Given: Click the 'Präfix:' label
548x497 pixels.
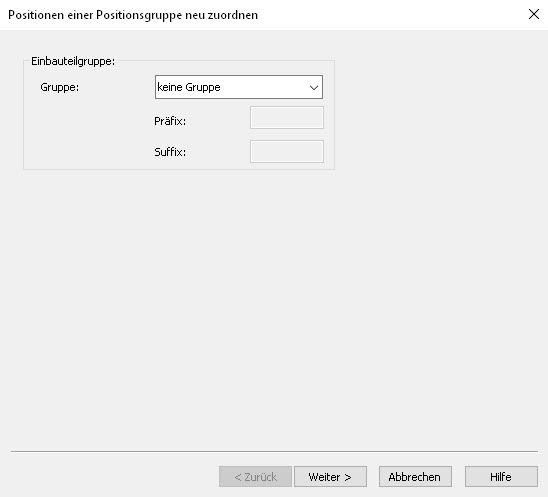Looking at the screenshot, I should click(x=170, y=121).
